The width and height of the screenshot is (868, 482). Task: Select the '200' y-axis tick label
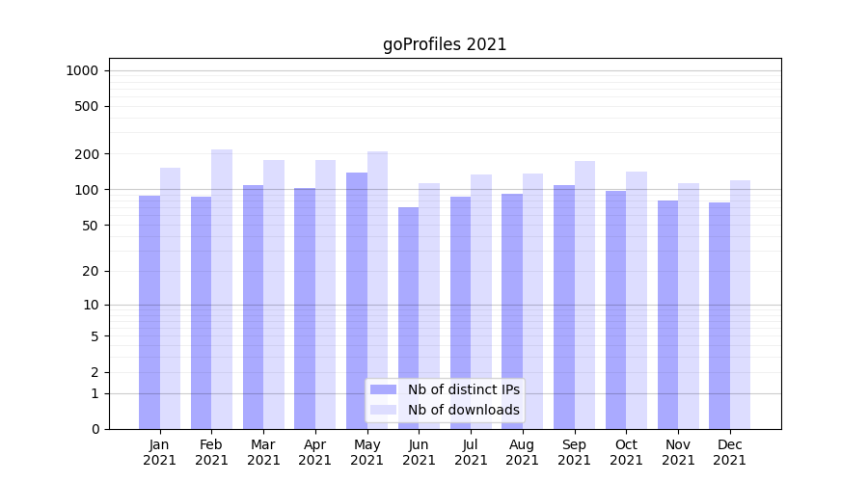click(88, 154)
